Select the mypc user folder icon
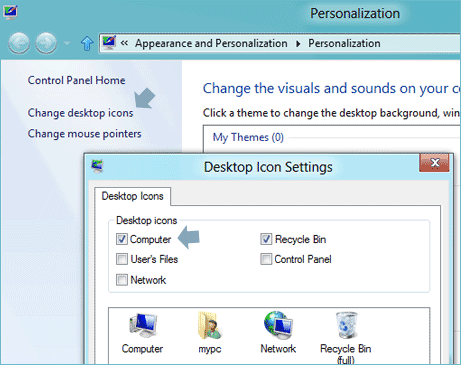Viewport: 461px width, 365px height. pos(210,333)
